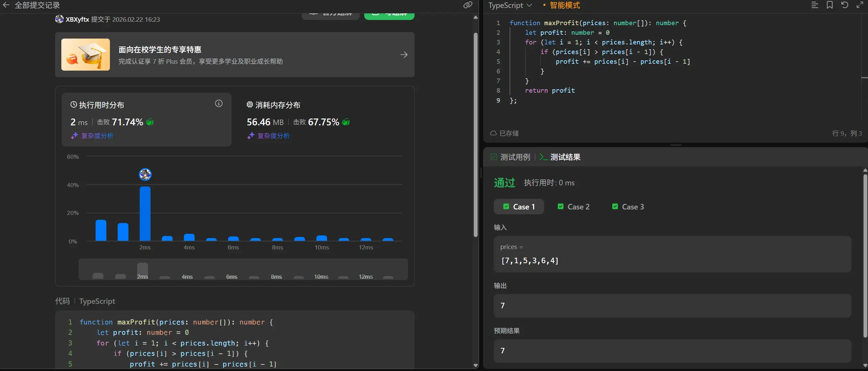Open 复杂度分析 under memory stats
The width and height of the screenshot is (868, 371).
pos(273,136)
